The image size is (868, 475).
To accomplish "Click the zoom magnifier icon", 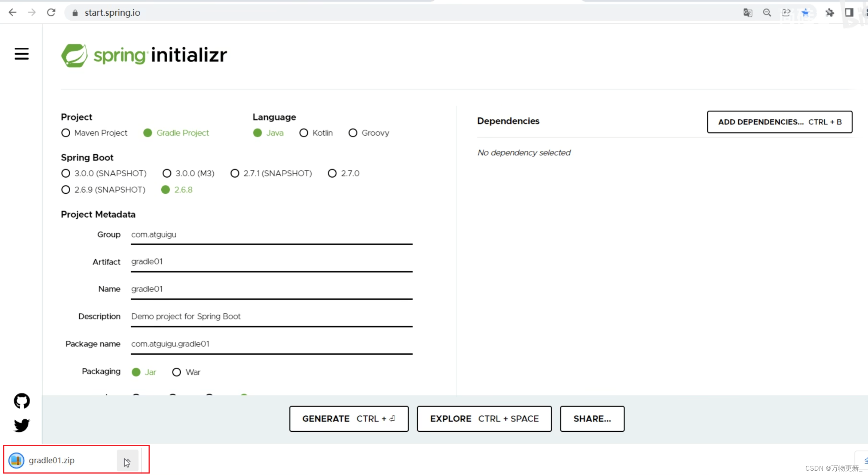I will click(x=767, y=13).
